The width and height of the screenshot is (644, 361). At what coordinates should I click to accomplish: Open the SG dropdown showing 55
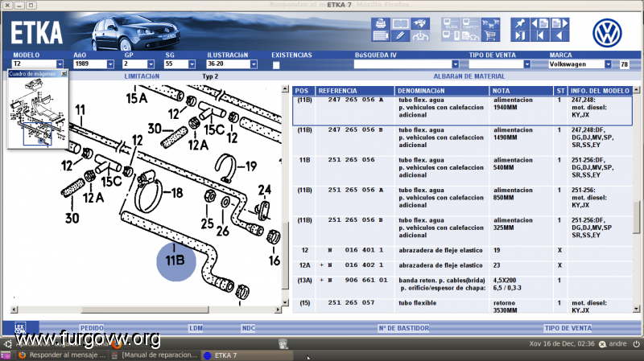coord(192,64)
